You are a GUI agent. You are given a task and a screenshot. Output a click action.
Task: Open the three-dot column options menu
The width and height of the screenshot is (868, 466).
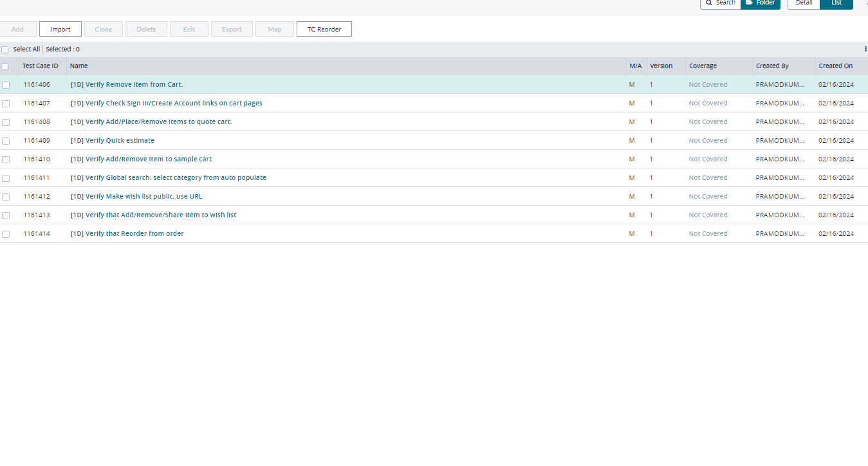coord(865,49)
